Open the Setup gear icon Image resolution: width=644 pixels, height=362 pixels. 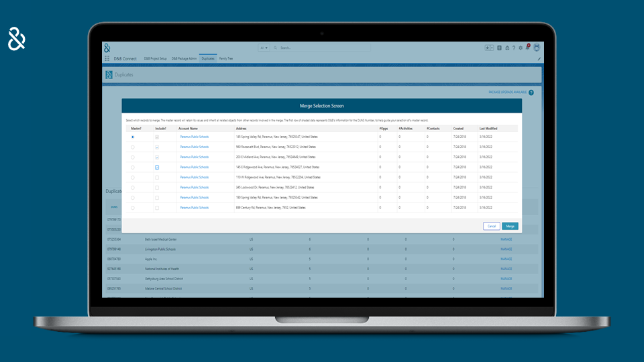click(x=521, y=48)
